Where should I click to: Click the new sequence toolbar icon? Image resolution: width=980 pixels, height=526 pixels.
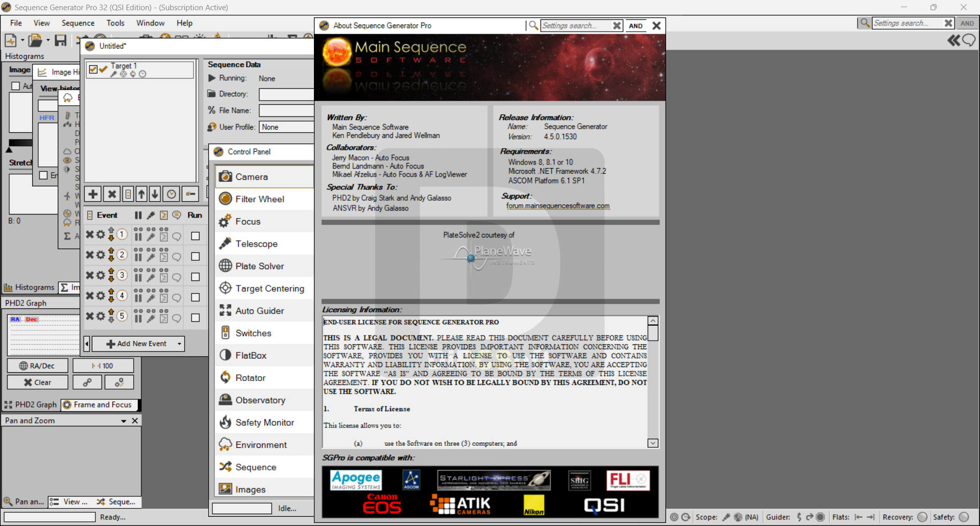coord(10,40)
